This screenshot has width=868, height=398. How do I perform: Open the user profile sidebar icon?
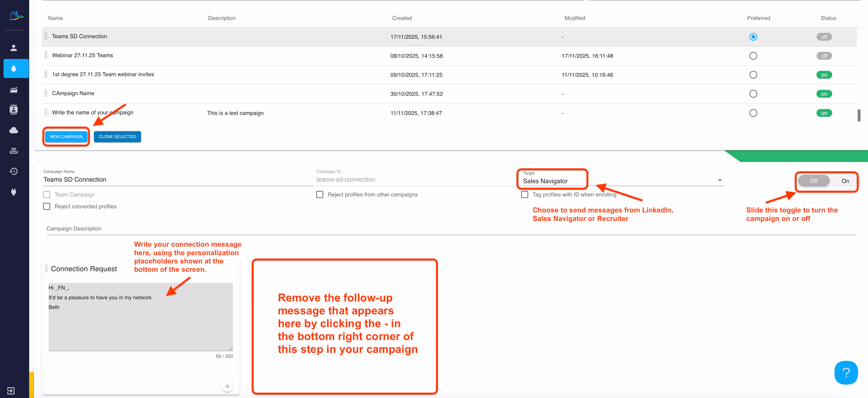13,48
